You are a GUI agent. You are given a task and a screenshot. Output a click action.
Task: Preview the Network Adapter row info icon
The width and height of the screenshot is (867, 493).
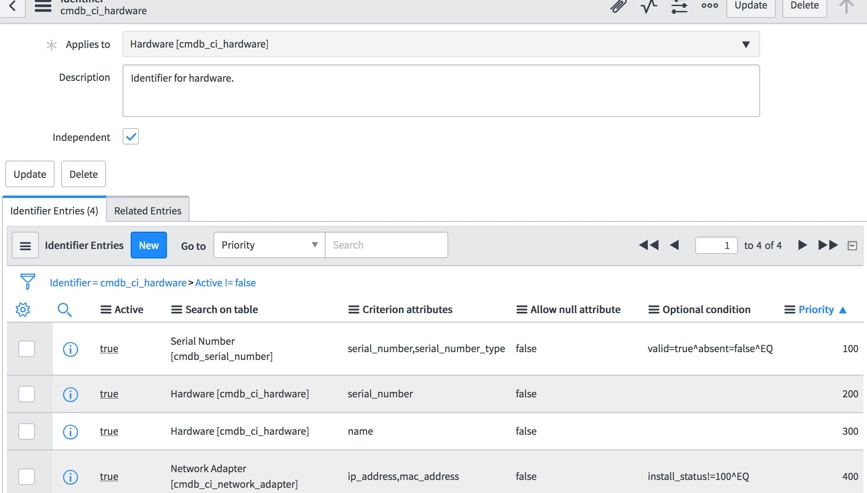(70, 476)
